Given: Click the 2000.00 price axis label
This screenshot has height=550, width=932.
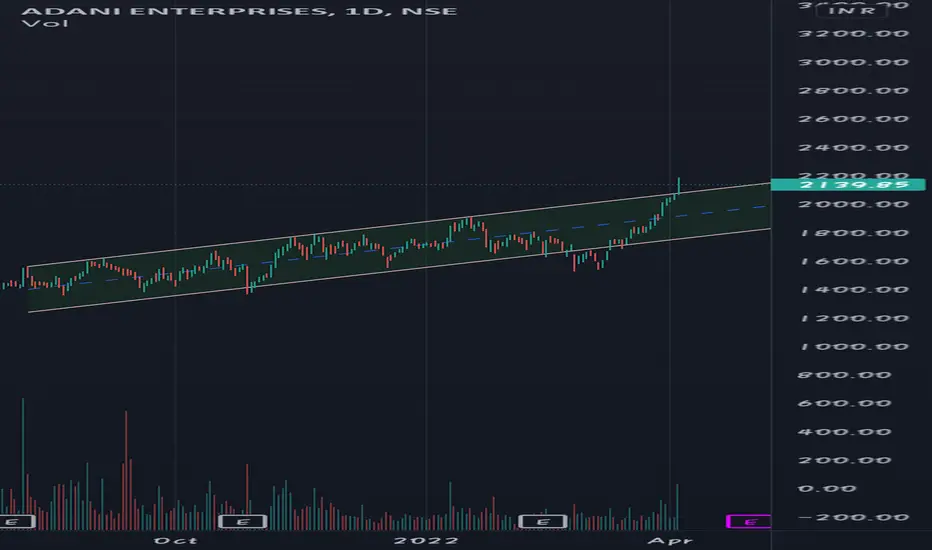Looking at the screenshot, I should 853,204.
